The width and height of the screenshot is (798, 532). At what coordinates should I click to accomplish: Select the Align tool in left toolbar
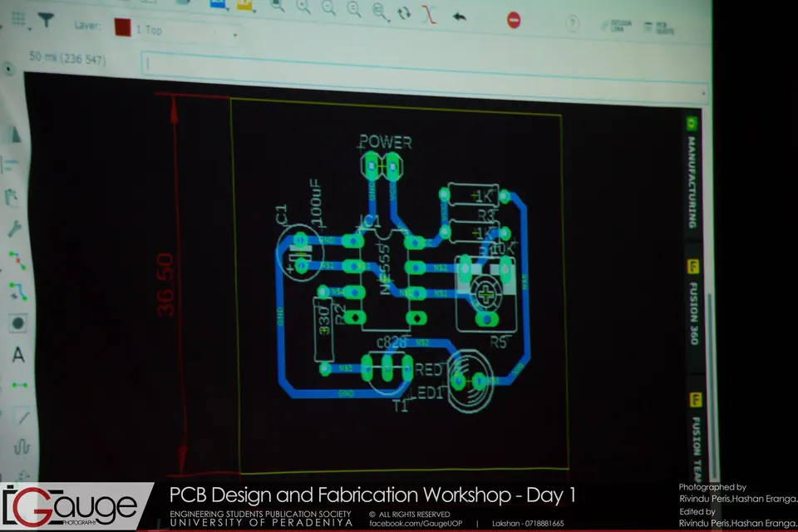pyautogui.click(x=11, y=165)
